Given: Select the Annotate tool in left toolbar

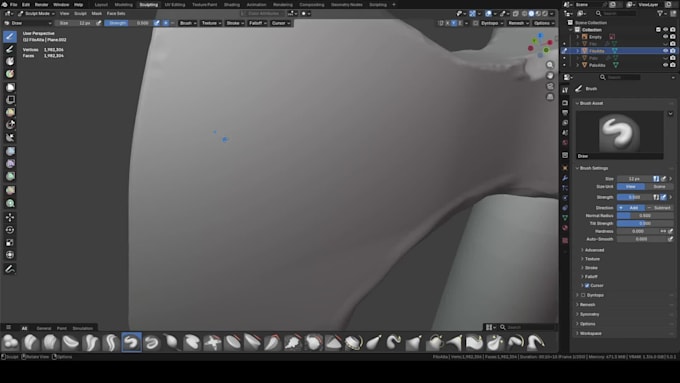Looking at the screenshot, I should [x=10, y=269].
